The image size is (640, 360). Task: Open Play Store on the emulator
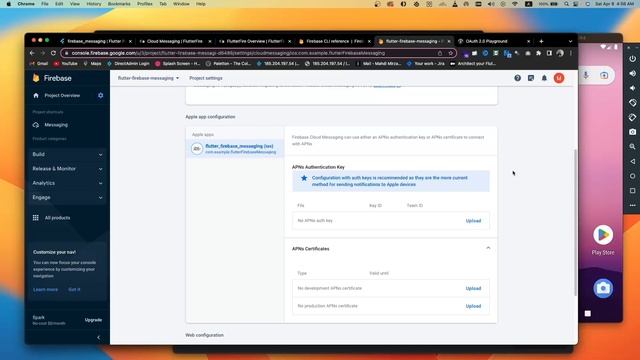pyautogui.click(x=603, y=235)
